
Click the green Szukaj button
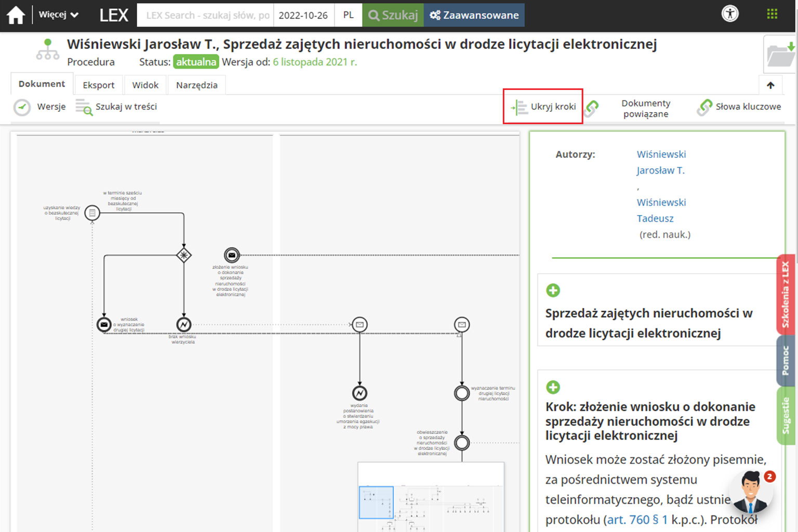pos(393,15)
